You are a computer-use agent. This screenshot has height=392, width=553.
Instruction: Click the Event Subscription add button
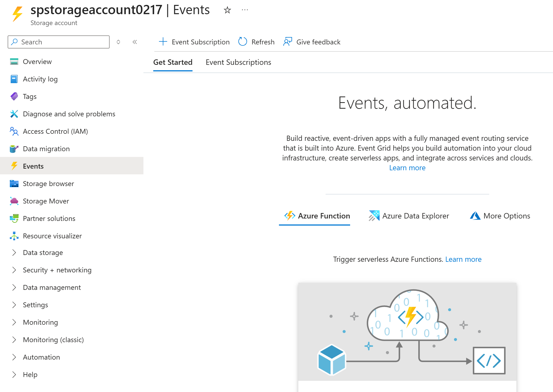(194, 42)
